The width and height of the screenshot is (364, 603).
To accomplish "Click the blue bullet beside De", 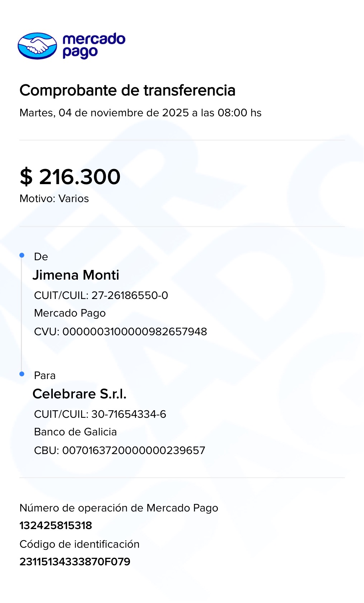I will (x=22, y=255).
